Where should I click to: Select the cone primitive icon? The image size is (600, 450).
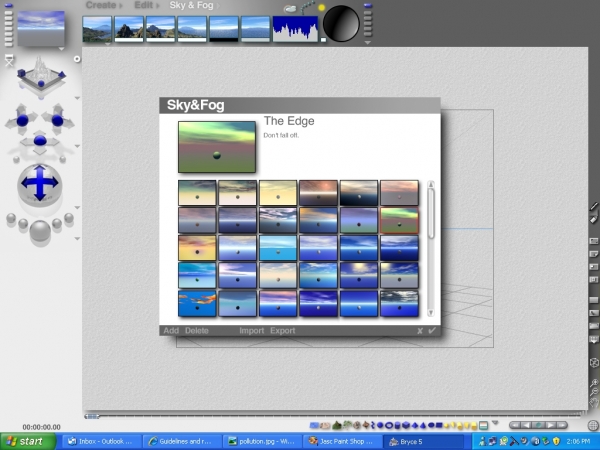pyautogui.click(x=423, y=425)
